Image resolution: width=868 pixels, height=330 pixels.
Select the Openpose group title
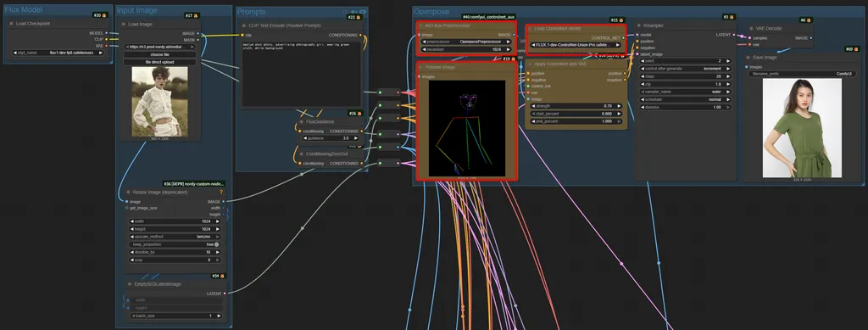(431, 12)
